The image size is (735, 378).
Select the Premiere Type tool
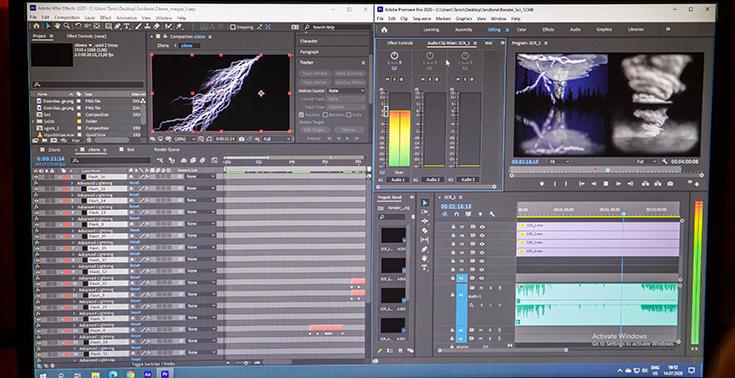pos(425,268)
